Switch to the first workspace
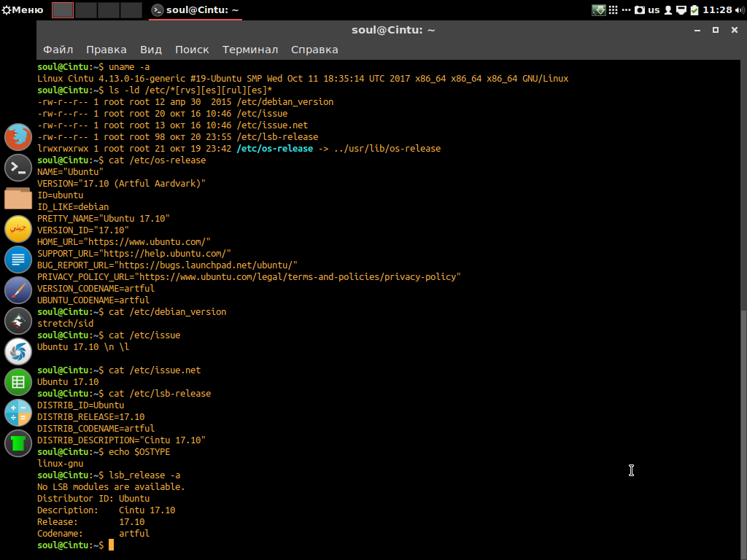This screenshot has height=560, width=747. [63, 10]
